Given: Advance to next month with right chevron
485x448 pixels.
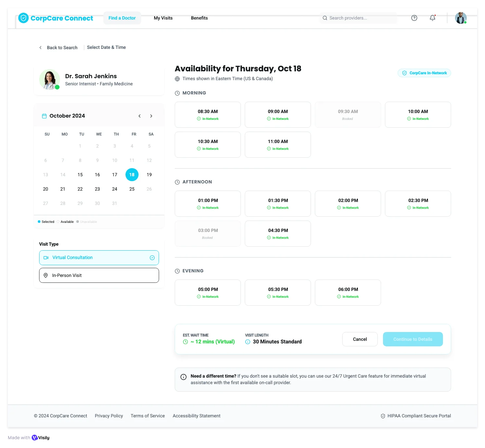Looking at the screenshot, I should coord(151,116).
